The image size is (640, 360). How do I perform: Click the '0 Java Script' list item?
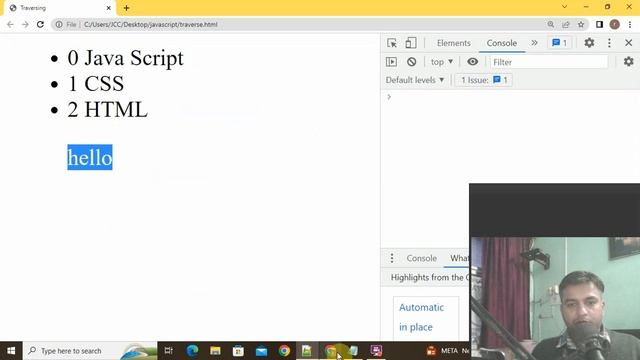(x=125, y=58)
